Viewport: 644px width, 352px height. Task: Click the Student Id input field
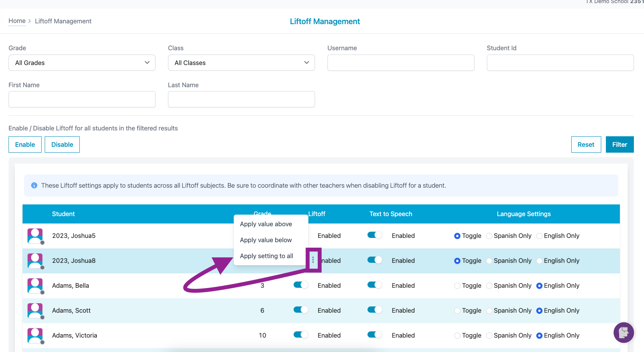pos(560,63)
